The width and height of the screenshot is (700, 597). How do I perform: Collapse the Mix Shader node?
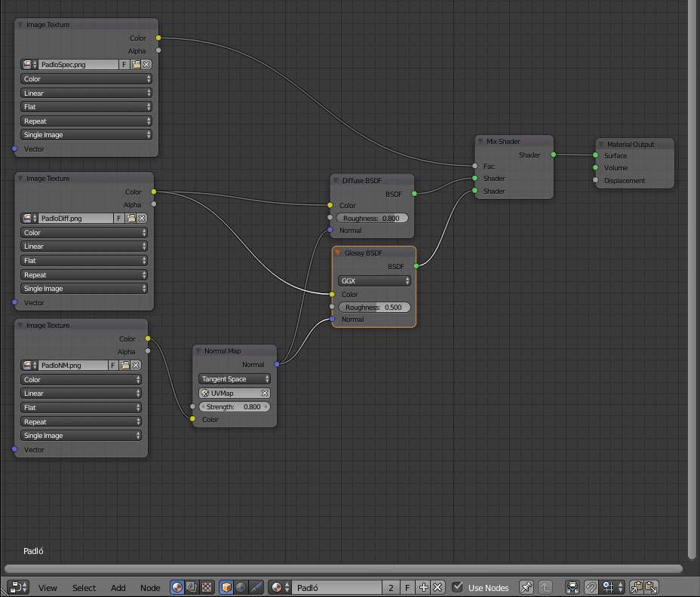(480, 141)
